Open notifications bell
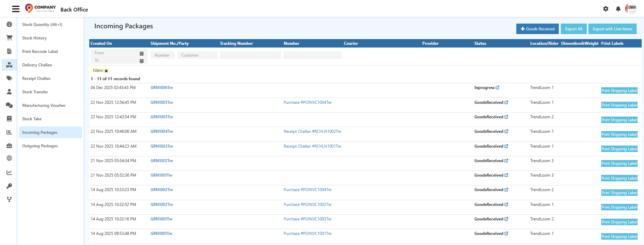The image size is (644, 245). (618, 9)
